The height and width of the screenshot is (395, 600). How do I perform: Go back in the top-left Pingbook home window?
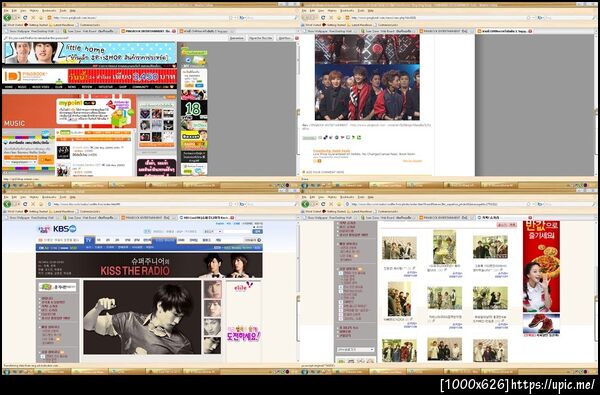click(7, 18)
